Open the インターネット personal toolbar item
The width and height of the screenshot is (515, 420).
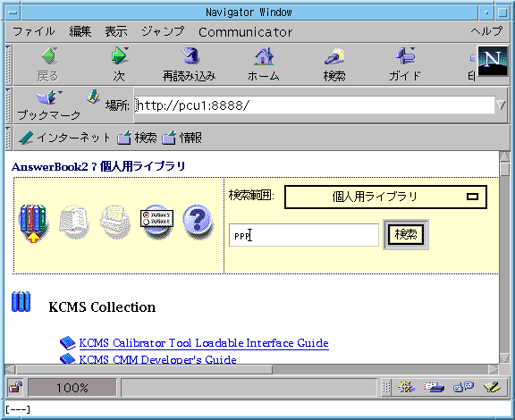63,138
